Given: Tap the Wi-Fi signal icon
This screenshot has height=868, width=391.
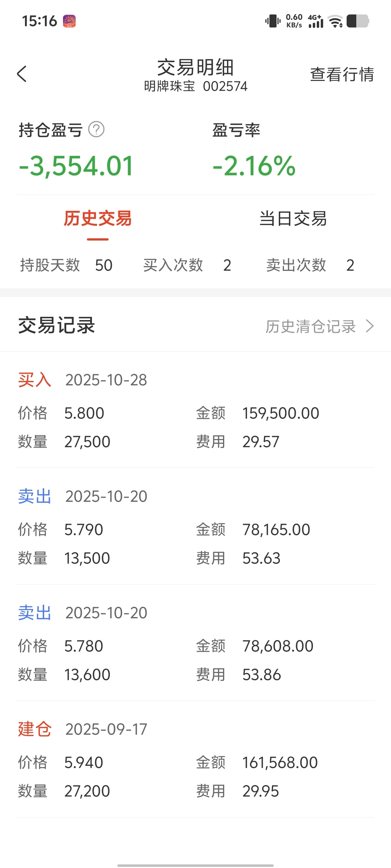Looking at the screenshot, I should click(x=336, y=21).
